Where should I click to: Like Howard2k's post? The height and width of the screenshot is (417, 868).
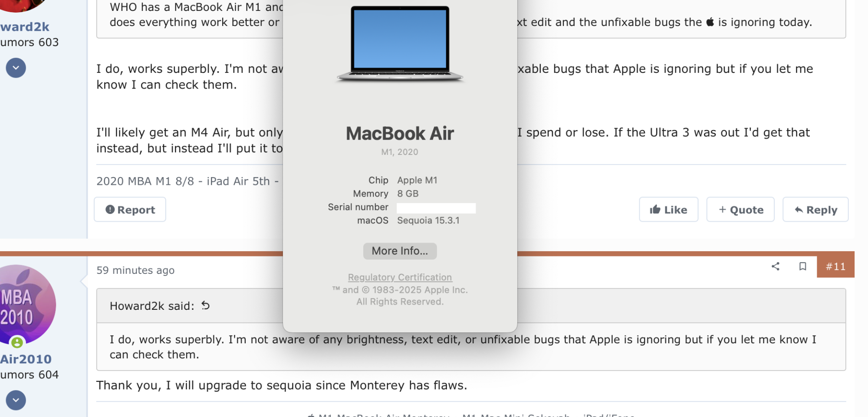pos(668,210)
